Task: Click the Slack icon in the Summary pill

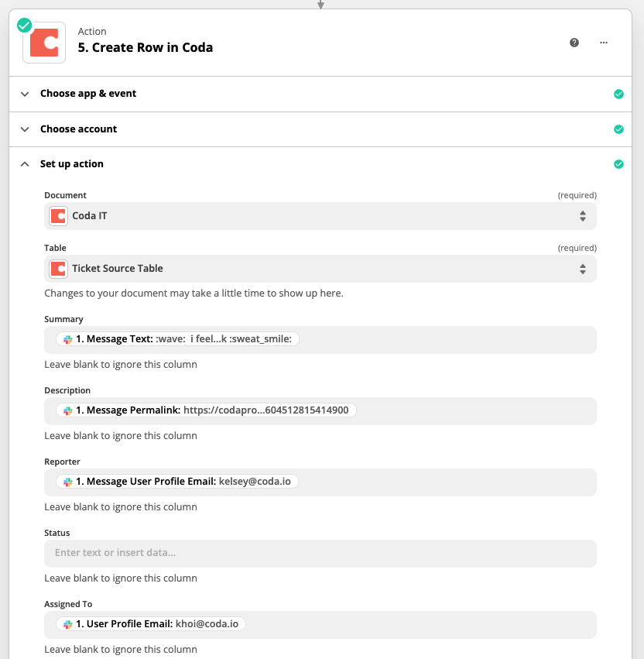Action: pos(68,339)
